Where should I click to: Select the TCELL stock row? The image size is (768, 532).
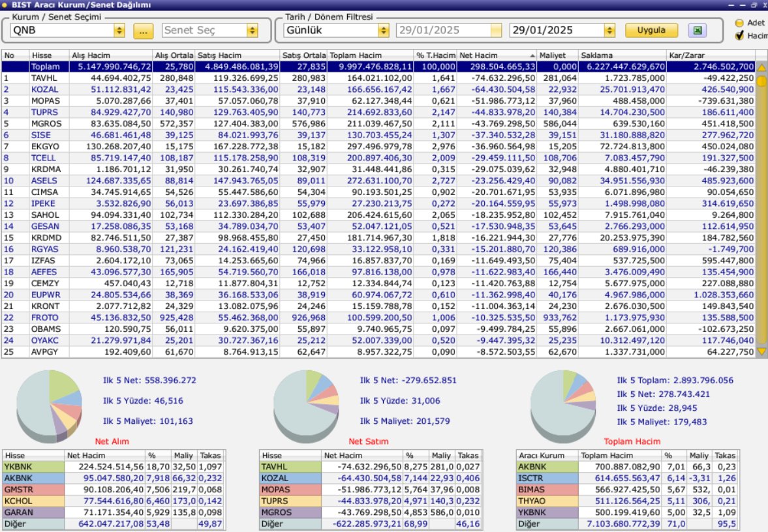pyautogui.click(x=378, y=158)
